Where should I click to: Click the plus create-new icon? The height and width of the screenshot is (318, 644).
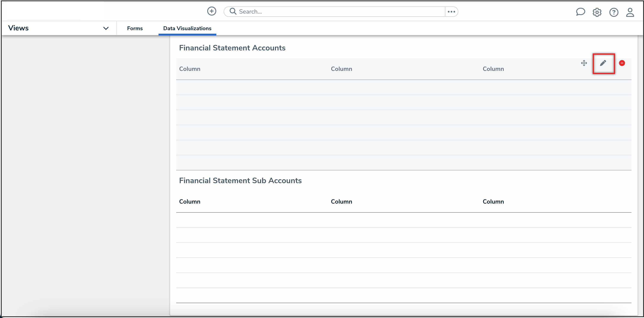click(212, 11)
